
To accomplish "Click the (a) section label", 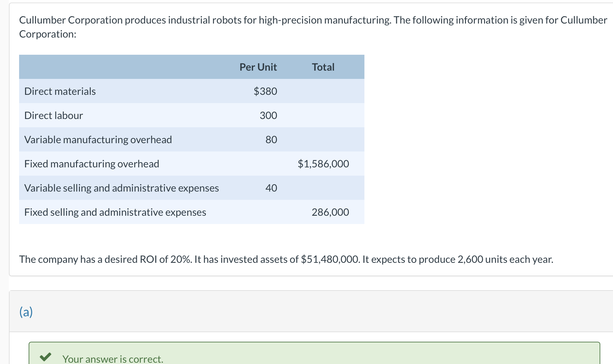I will tap(26, 312).
